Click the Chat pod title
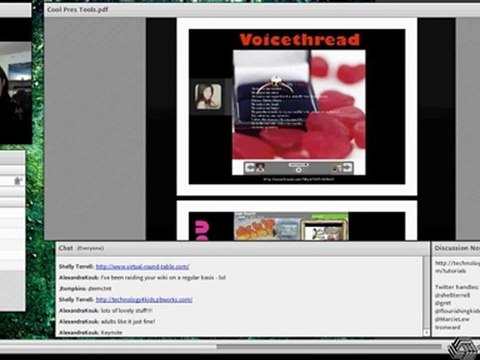The width and height of the screenshot is (480, 360). click(x=66, y=248)
